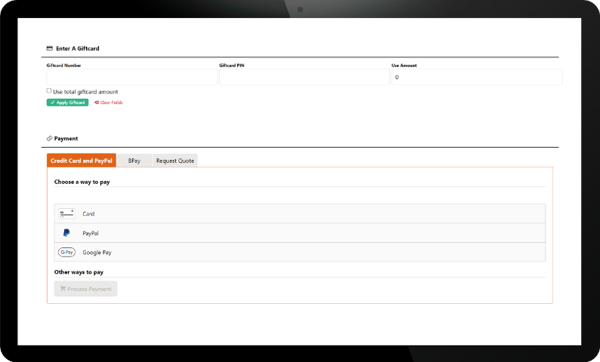Focus the Giftcard PIN input field
The height and width of the screenshot is (362, 600).
tap(304, 77)
